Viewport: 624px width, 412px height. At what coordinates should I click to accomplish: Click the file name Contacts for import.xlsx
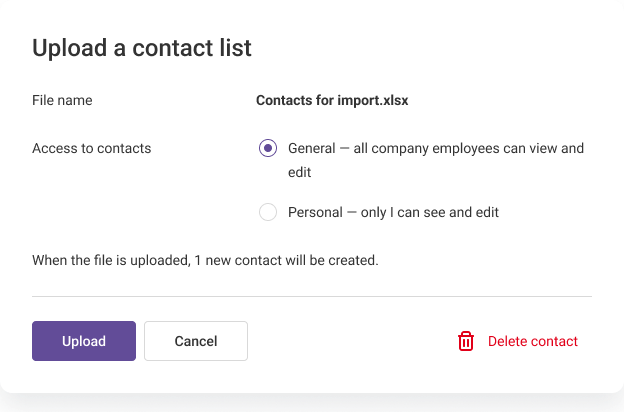332,100
